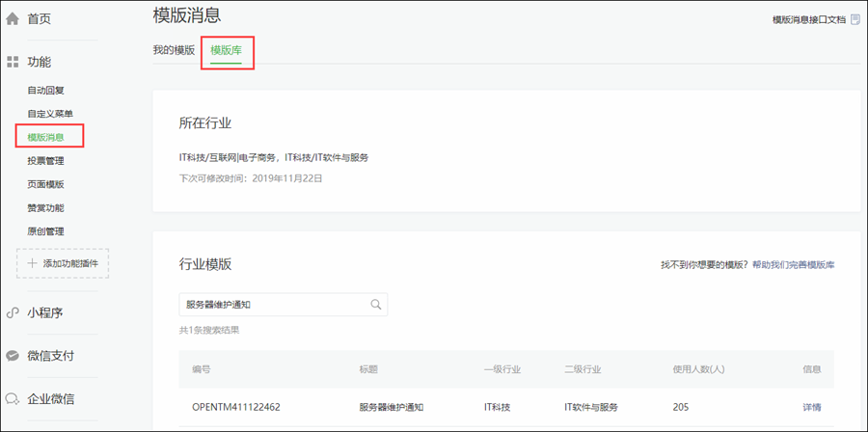Click the plus icon in 添加功能插件

pos(32,263)
